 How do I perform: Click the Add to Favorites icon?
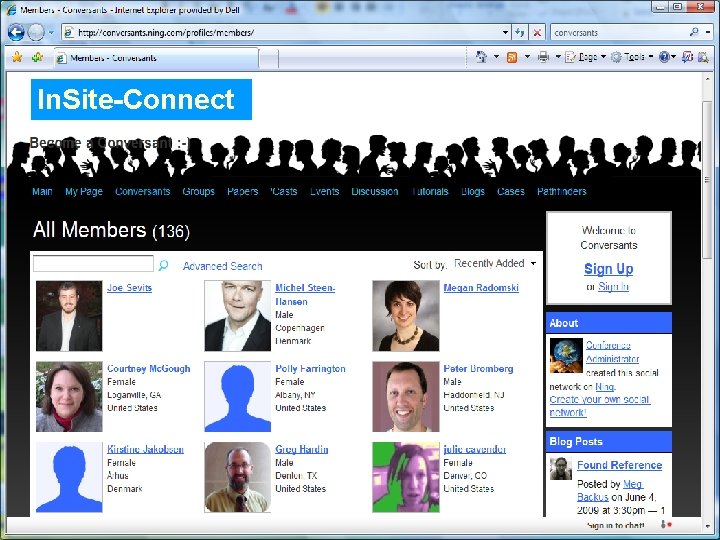point(37,57)
